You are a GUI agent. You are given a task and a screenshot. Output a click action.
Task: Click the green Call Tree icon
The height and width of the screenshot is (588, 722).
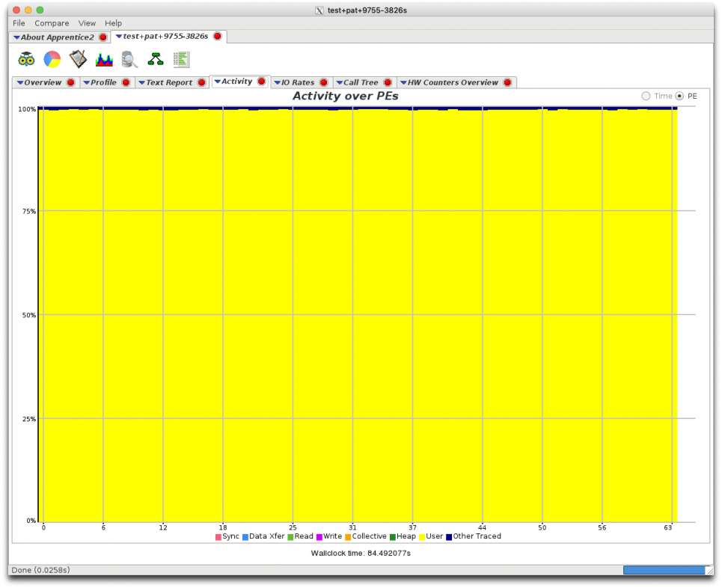[156, 59]
